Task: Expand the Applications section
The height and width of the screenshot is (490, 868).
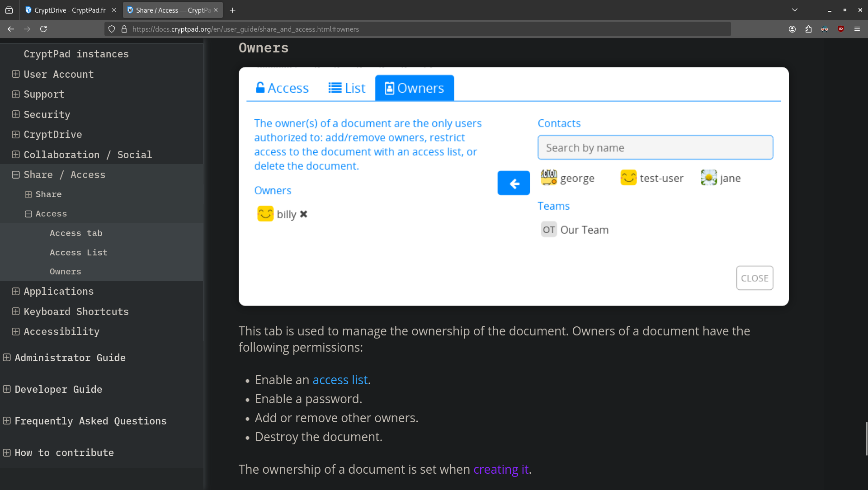Action: (16, 292)
